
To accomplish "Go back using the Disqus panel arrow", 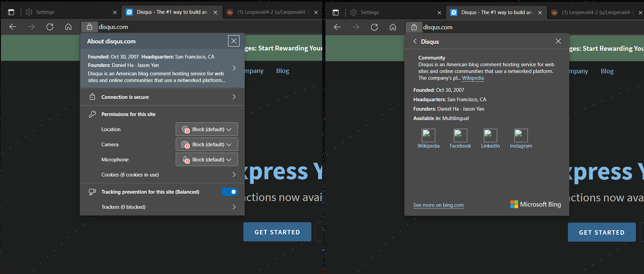I will [415, 41].
